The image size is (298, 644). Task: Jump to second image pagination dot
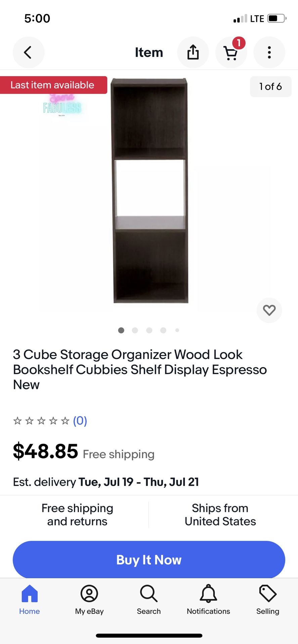[135, 330]
